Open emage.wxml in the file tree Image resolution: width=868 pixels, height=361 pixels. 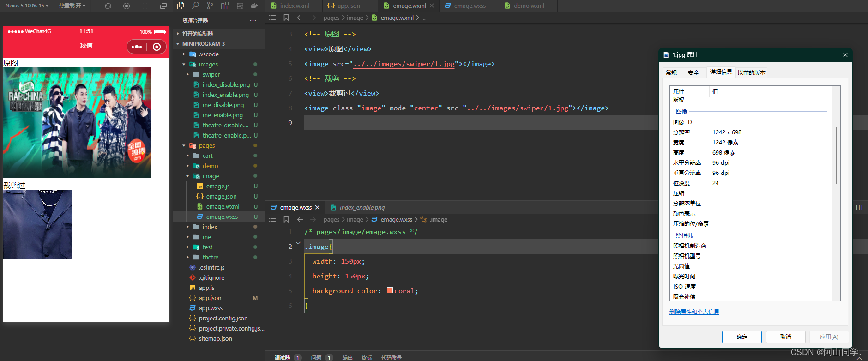[219, 206]
